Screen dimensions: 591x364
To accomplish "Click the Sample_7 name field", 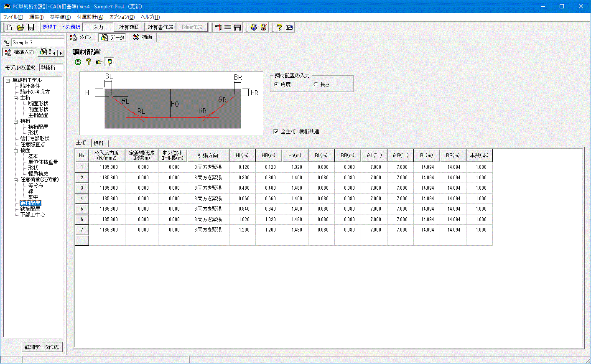I will click(x=38, y=43).
